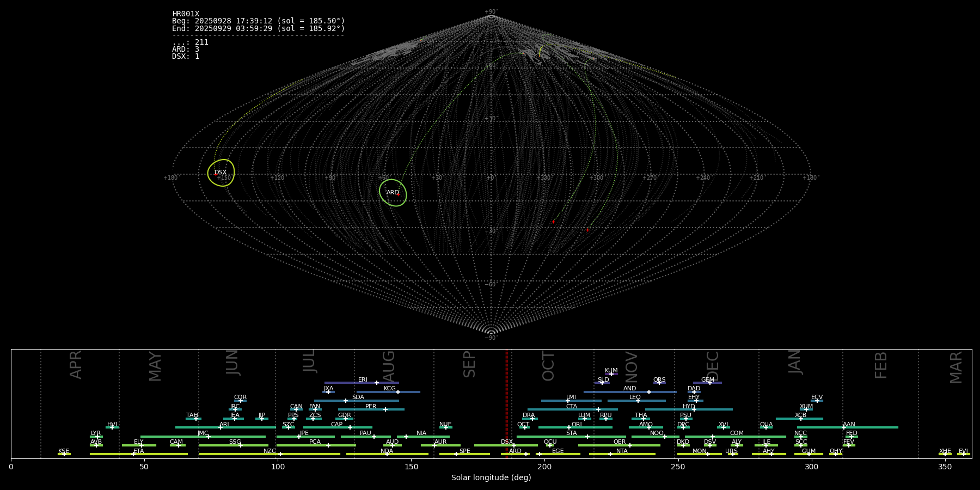
Task: Click the "ARD: 3" count line
Action: 186,50
